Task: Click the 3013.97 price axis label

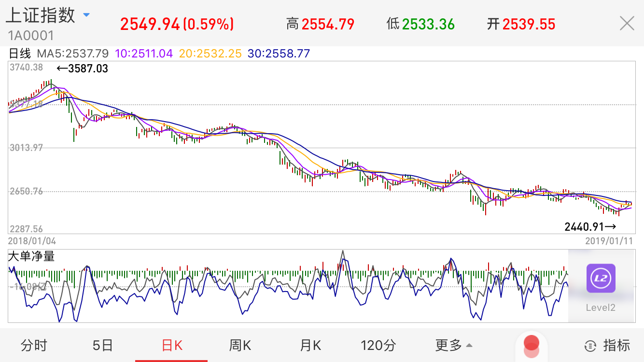Action: click(26, 148)
